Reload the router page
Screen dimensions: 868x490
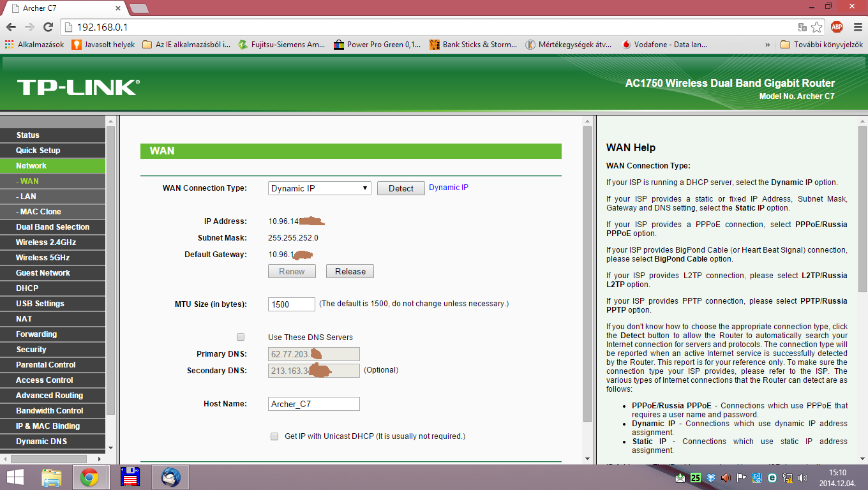48,27
